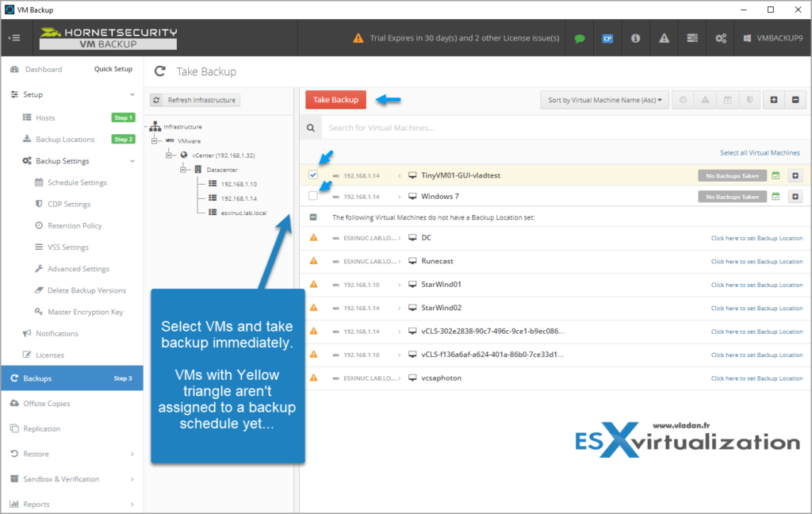Uncheck the TinyVM01-GUI-vladtest selection box
The width and height of the screenshot is (812, 514).
click(x=312, y=175)
